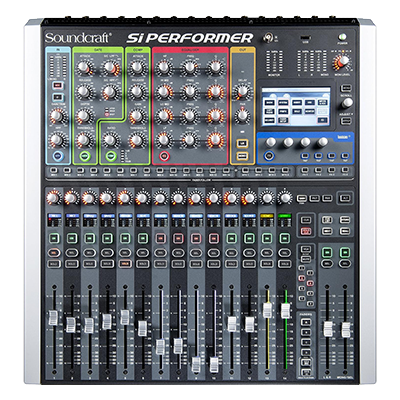This screenshot has width=400, height=400.
Task: Toggle the ON button on channel 1
Action: (53, 238)
